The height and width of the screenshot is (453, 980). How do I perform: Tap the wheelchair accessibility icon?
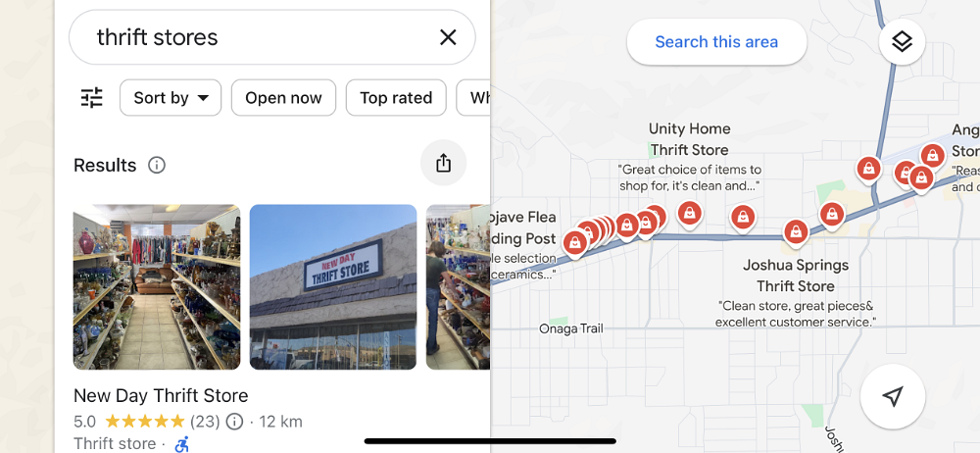(x=181, y=444)
